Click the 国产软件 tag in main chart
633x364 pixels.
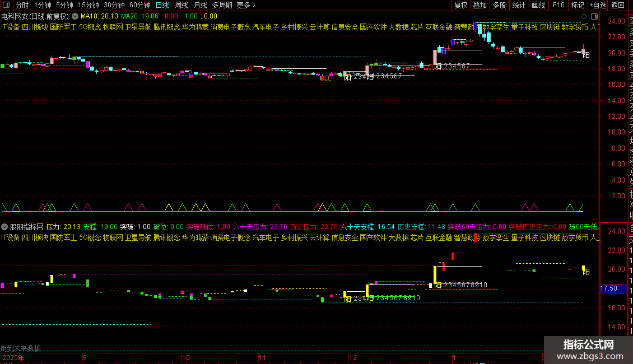[x=374, y=27]
